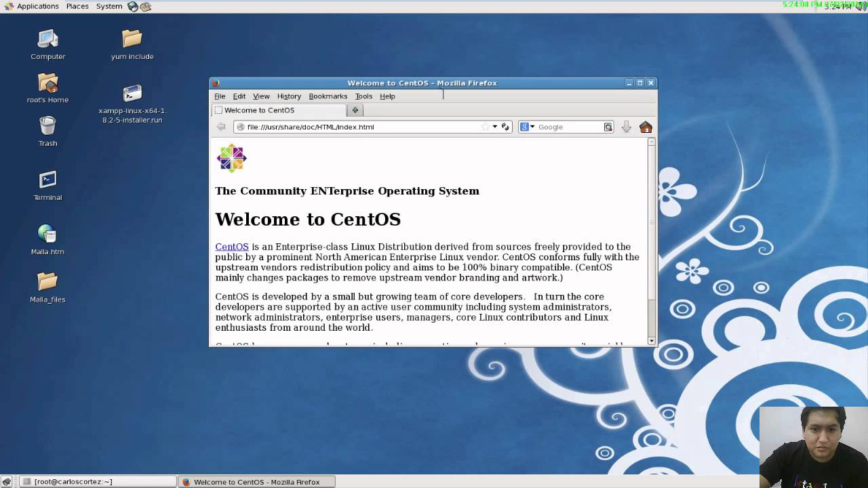Click the scrollbar down arrow
Image resolution: width=868 pixels, height=488 pixels.
click(x=652, y=341)
